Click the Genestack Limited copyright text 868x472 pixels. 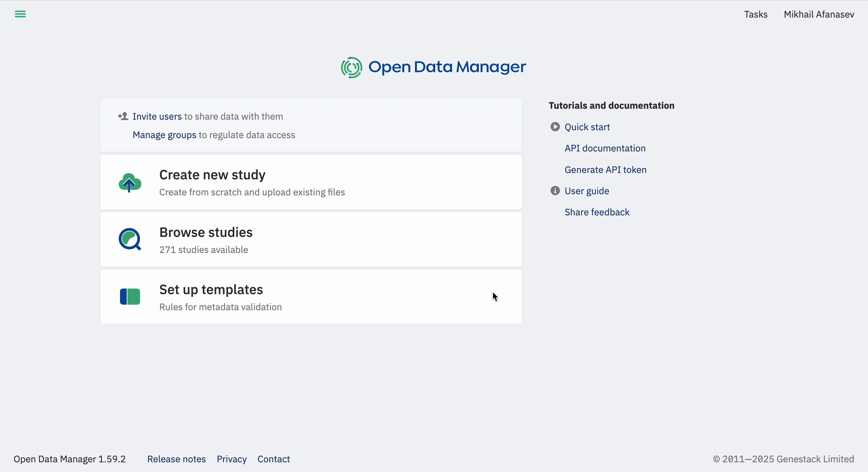point(783,459)
